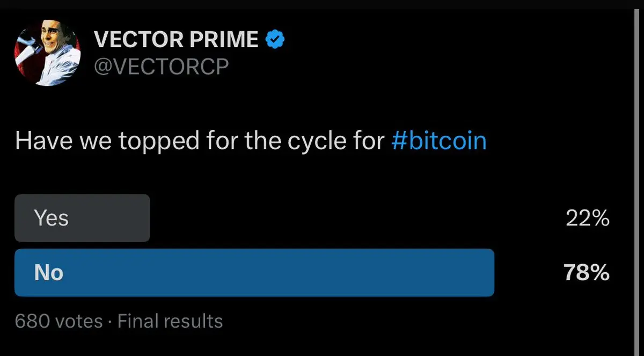Open the #bitcoin hashtag
Image resolution: width=644 pixels, height=356 pixels.
point(439,141)
